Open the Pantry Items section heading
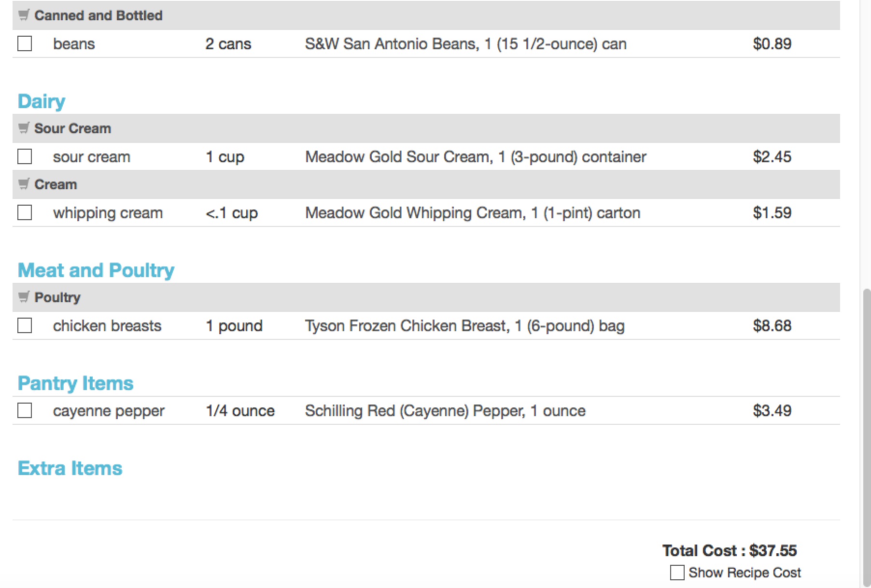 click(75, 383)
